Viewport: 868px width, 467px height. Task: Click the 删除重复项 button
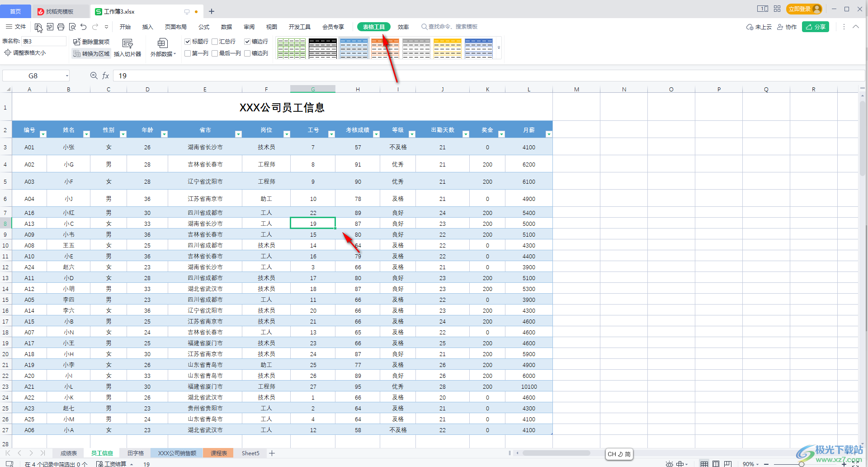coord(91,42)
